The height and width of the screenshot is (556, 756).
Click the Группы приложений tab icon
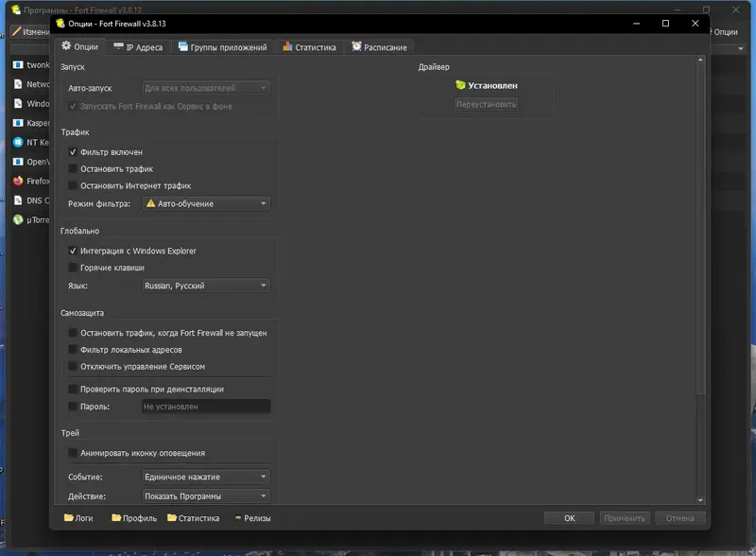pyautogui.click(x=182, y=46)
